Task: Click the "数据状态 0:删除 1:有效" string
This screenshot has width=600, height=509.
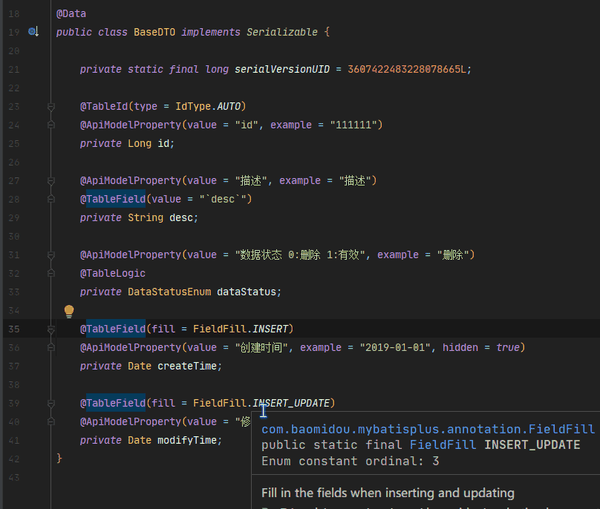Action: click(x=300, y=255)
